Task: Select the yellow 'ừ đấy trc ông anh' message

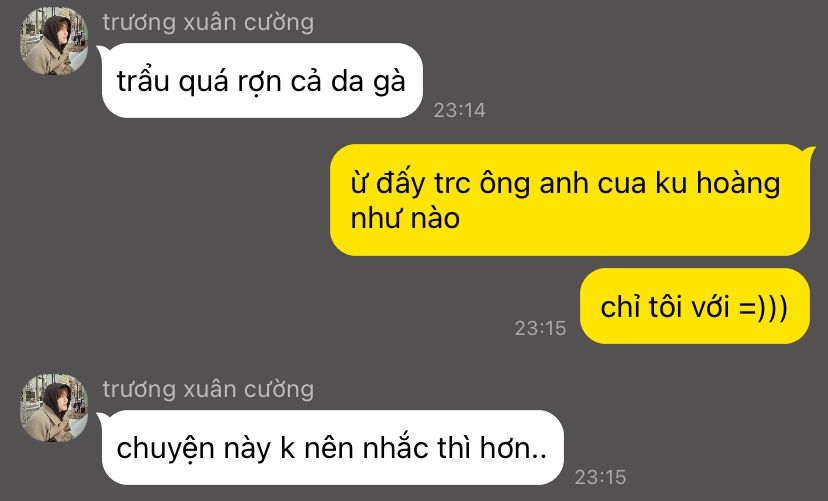Action: click(x=570, y=200)
